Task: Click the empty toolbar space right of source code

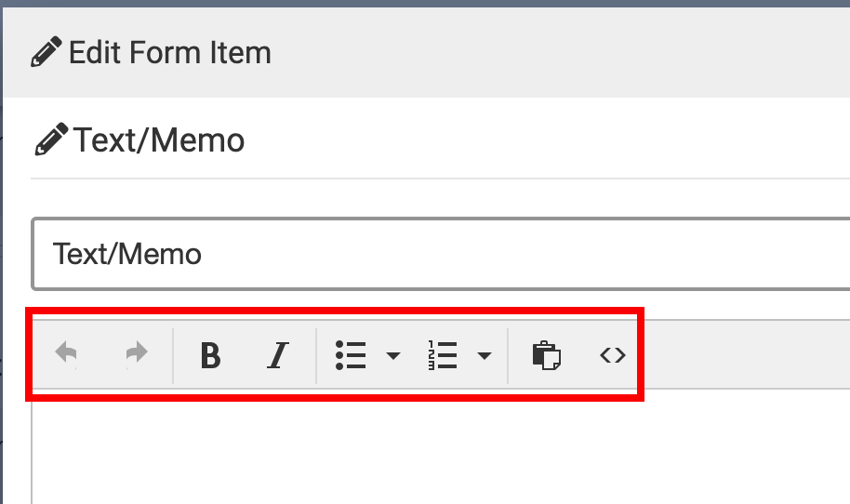Action: (744, 354)
